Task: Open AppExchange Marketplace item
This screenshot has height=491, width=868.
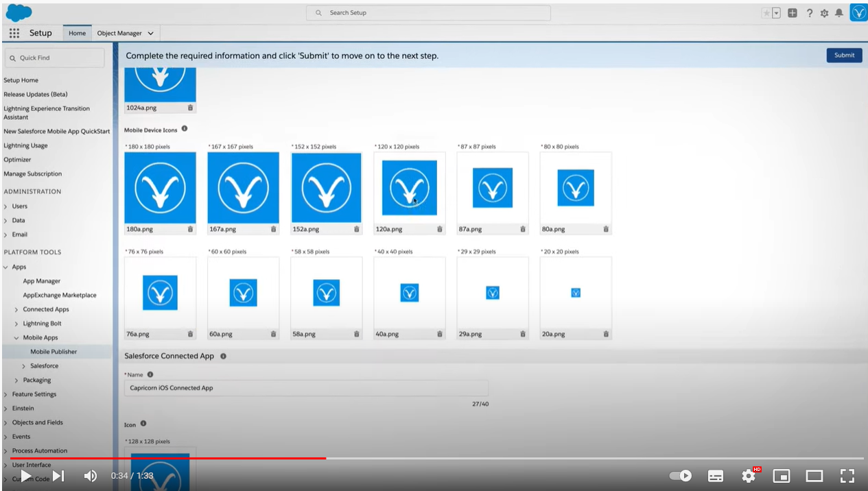Action: pyautogui.click(x=60, y=295)
